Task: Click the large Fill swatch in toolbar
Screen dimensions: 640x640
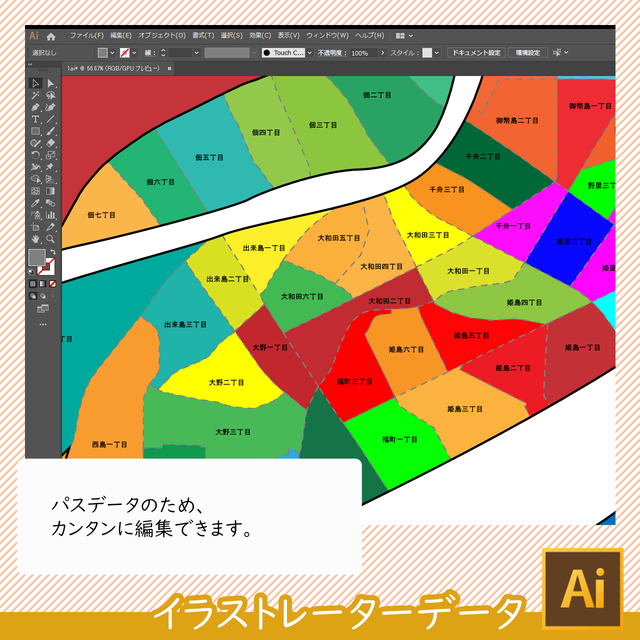Action: pyautogui.click(x=37, y=258)
